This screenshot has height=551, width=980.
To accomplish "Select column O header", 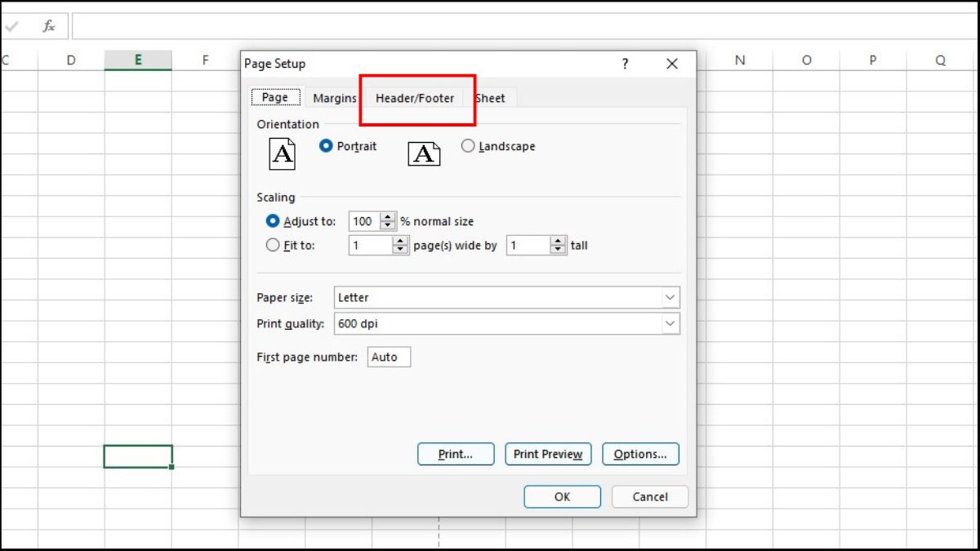I will click(x=807, y=60).
